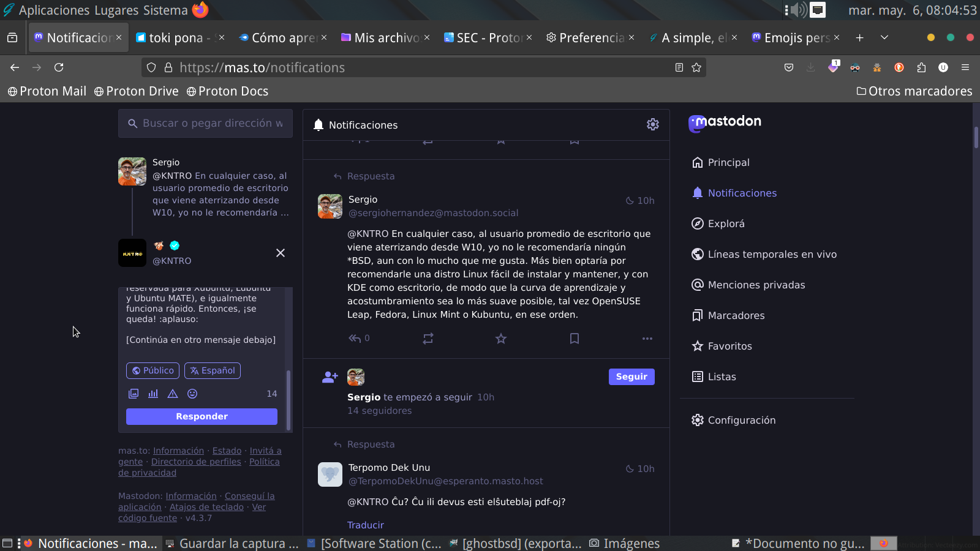
Task: Open Proton Docs bookmark
Action: pos(227,91)
